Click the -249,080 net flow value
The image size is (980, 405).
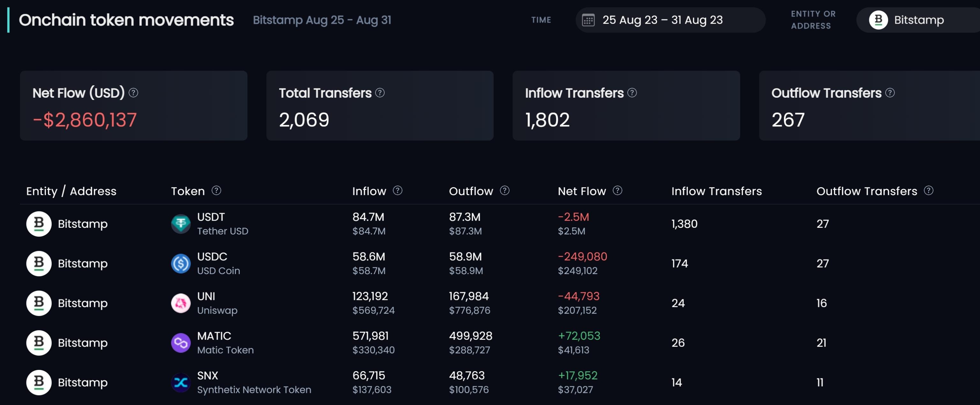583,256
